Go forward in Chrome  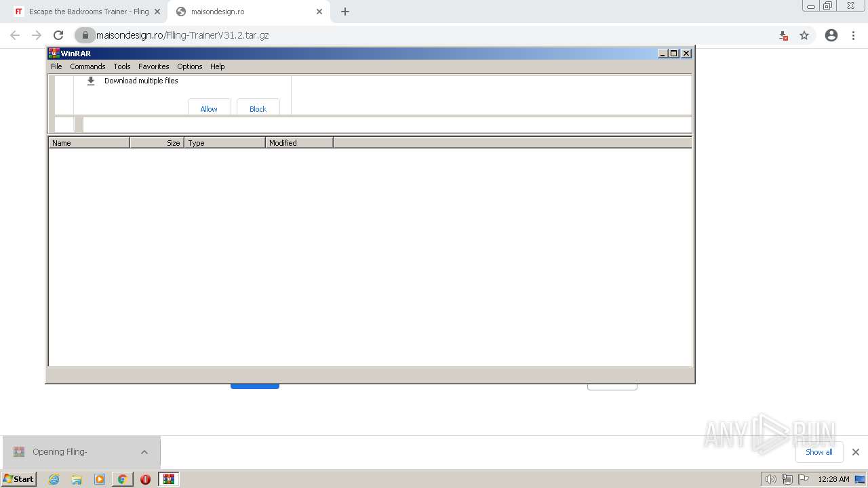pyautogui.click(x=37, y=35)
